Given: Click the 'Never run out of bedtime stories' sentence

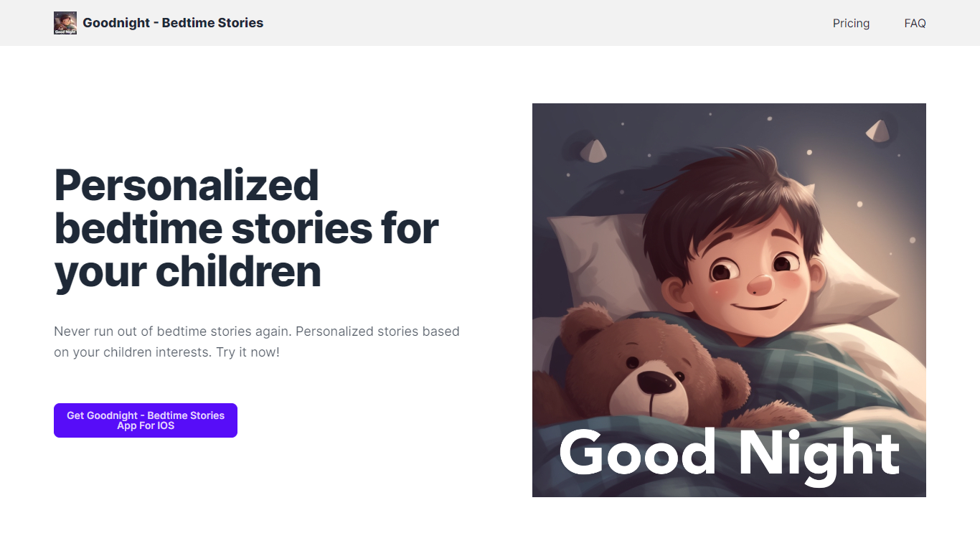Looking at the screenshot, I should pyautogui.click(x=172, y=331).
